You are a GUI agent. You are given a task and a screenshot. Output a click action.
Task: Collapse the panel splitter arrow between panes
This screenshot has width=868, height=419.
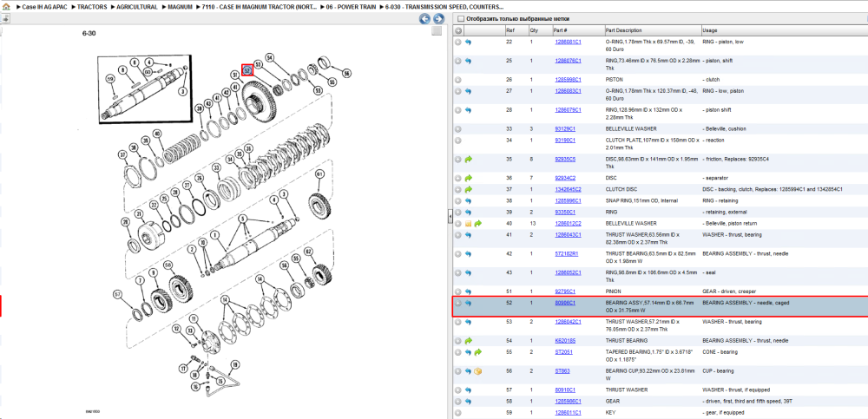pos(450,216)
